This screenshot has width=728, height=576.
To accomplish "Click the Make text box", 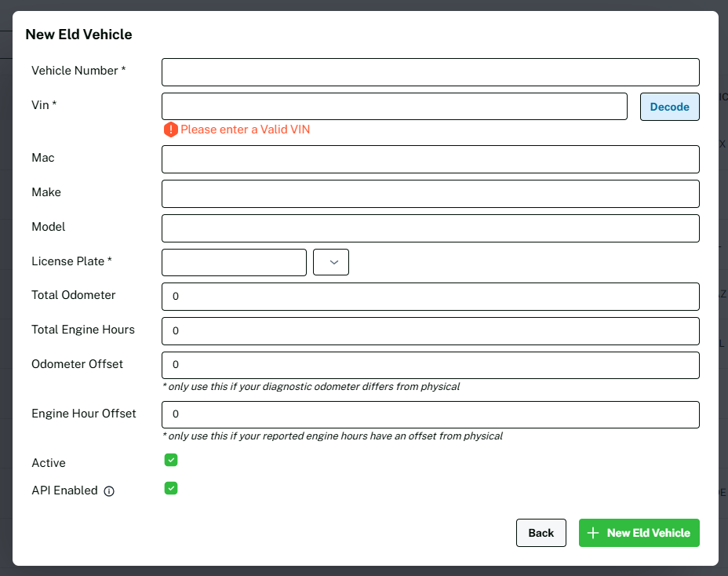I will pos(430,194).
